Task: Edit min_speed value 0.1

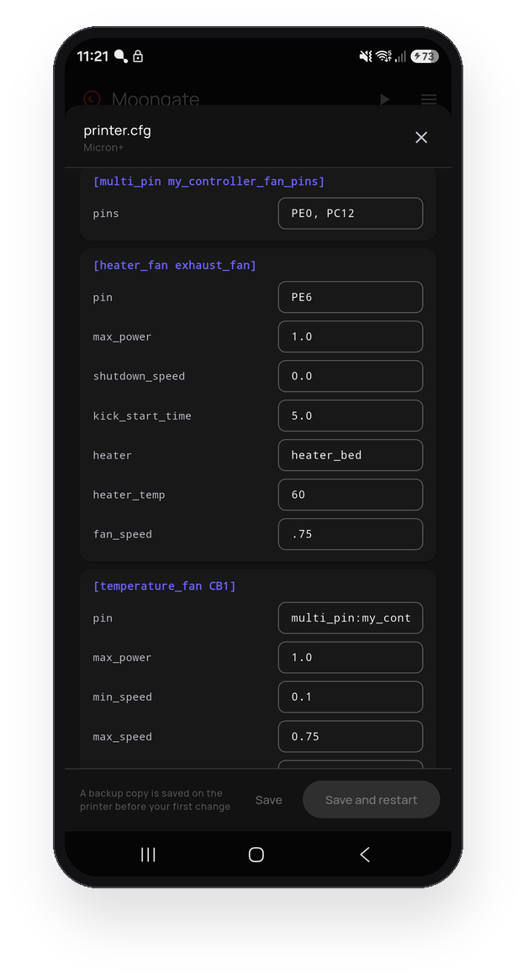Action: (x=351, y=697)
